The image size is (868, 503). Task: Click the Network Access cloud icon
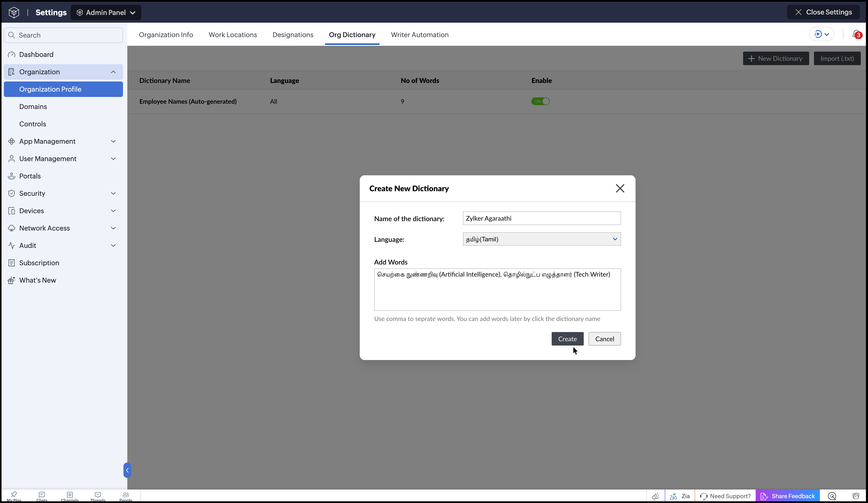tap(11, 228)
